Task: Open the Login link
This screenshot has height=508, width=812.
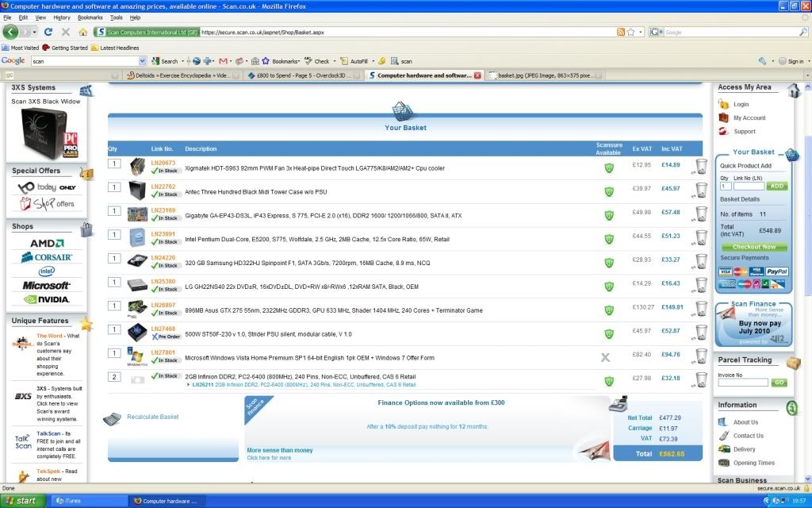Action: 741,104
